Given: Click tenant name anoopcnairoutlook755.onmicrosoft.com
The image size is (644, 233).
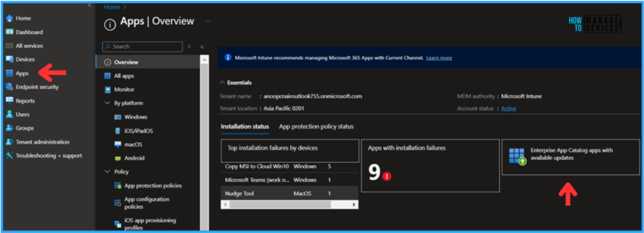Looking at the screenshot, I should click(313, 96).
